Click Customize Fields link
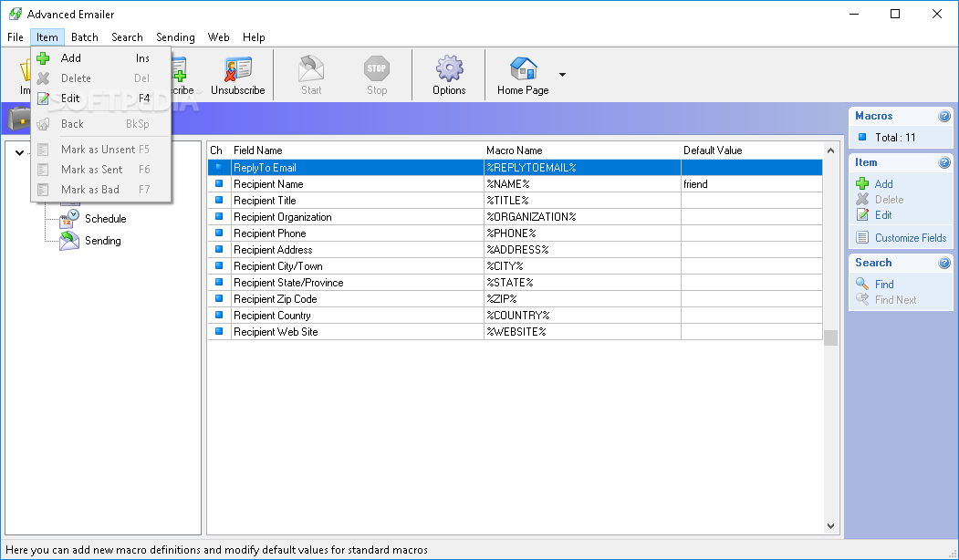 click(911, 238)
